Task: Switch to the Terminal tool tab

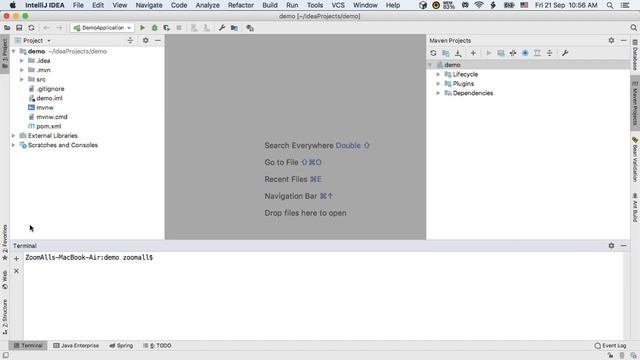Action: tap(28, 345)
